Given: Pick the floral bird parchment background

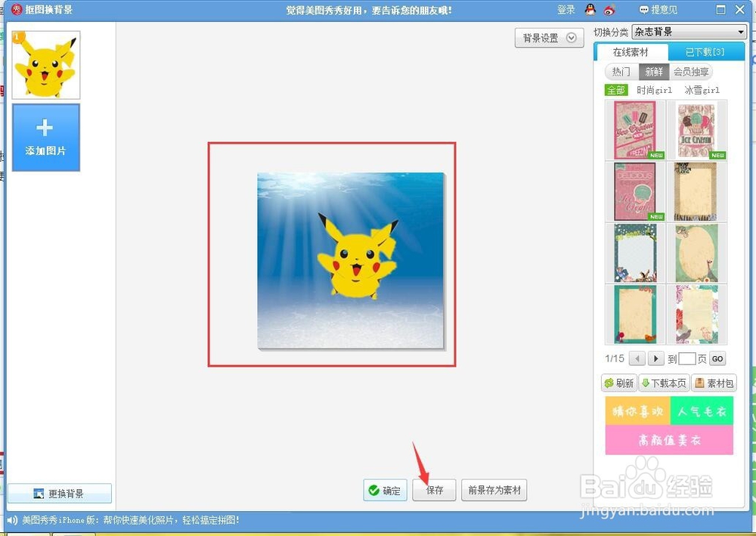Looking at the screenshot, I should coord(697,314).
